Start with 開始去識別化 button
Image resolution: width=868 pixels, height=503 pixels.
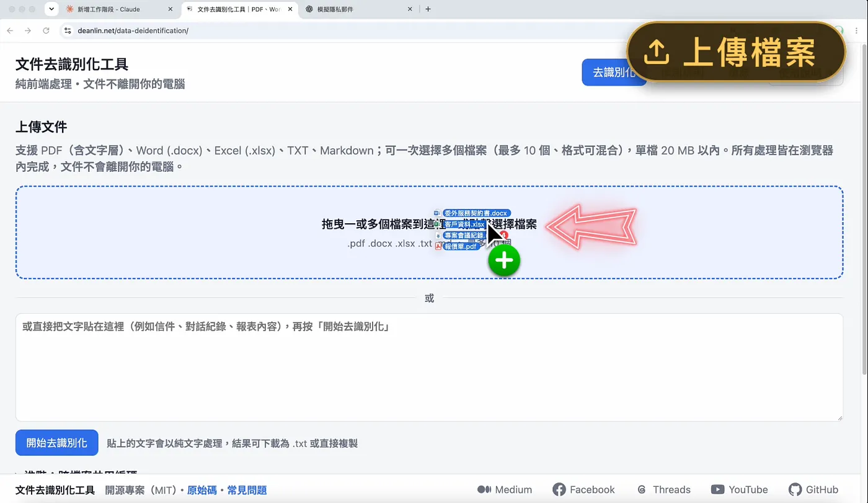pyautogui.click(x=56, y=443)
